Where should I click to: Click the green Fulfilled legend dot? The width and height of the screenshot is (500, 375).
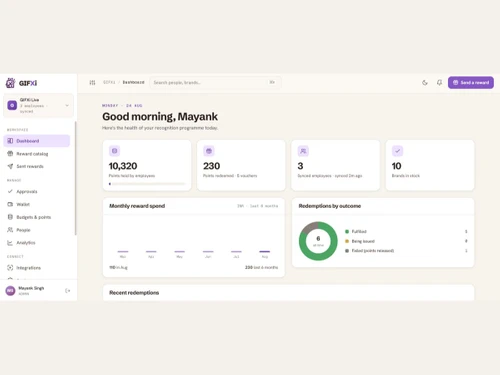347,231
